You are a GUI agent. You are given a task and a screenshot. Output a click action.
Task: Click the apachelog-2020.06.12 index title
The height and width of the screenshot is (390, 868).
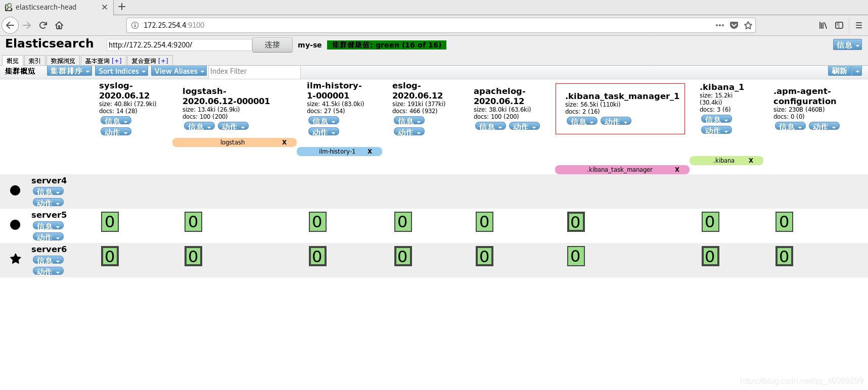[x=499, y=96]
